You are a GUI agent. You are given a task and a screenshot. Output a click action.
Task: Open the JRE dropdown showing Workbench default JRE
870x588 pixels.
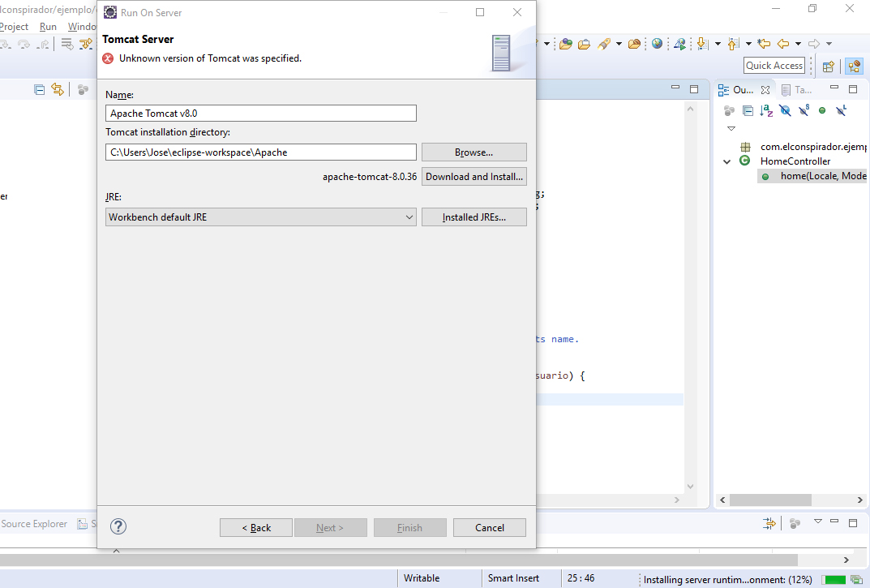point(261,217)
